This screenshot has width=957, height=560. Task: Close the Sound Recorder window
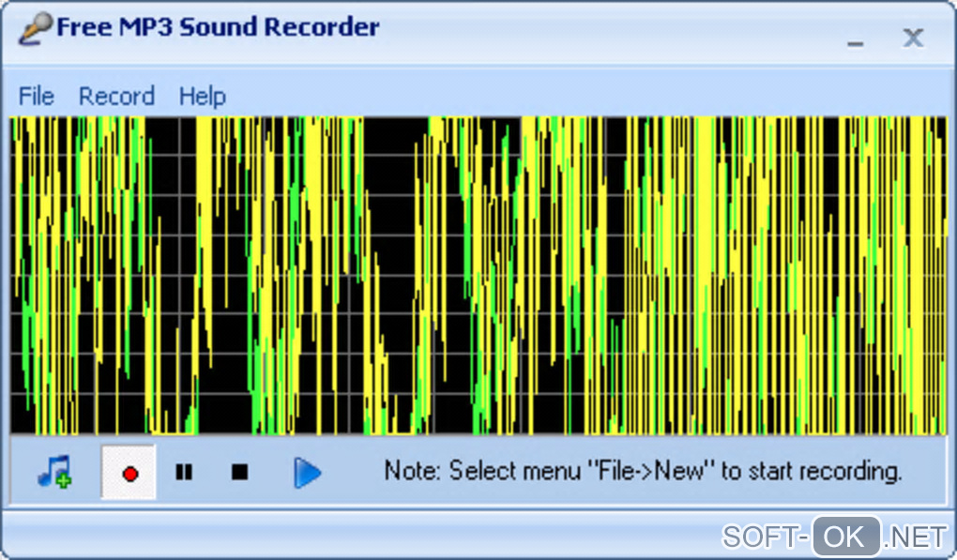click(x=913, y=38)
